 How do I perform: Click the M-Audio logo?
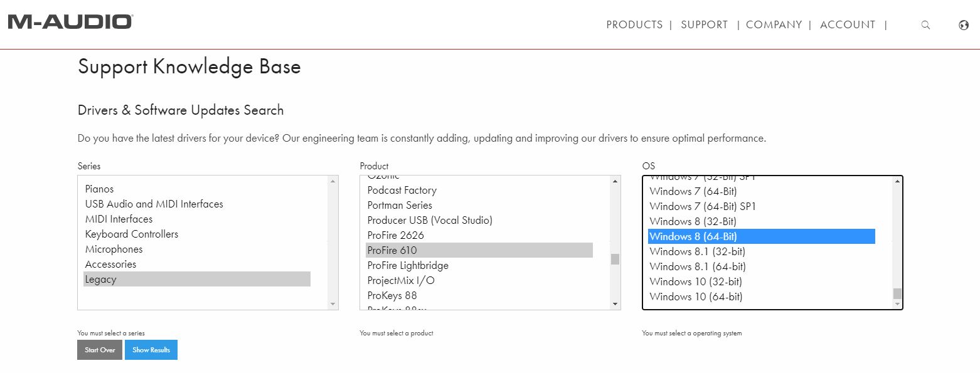pyautogui.click(x=70, y=22)
